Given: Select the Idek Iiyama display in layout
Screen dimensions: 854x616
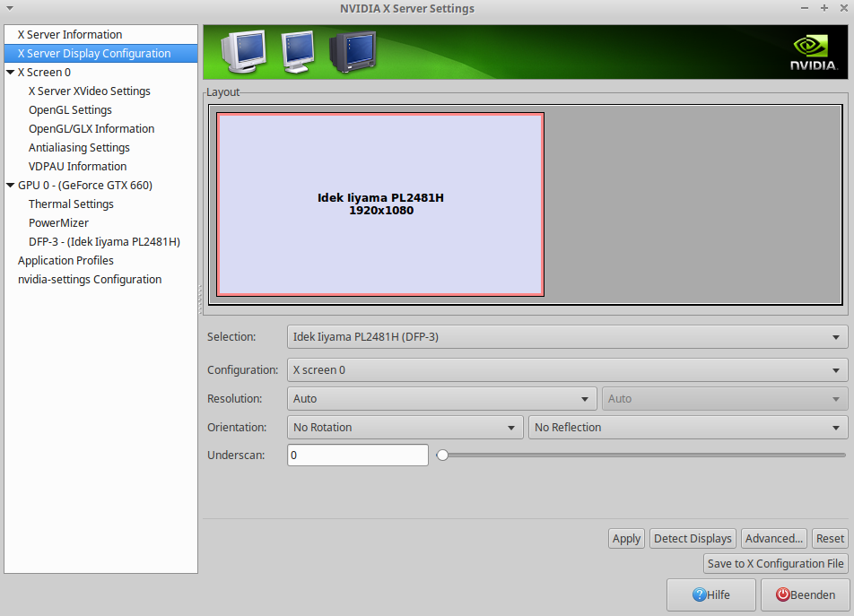Looking at the screenshot, I should [380, 204].
